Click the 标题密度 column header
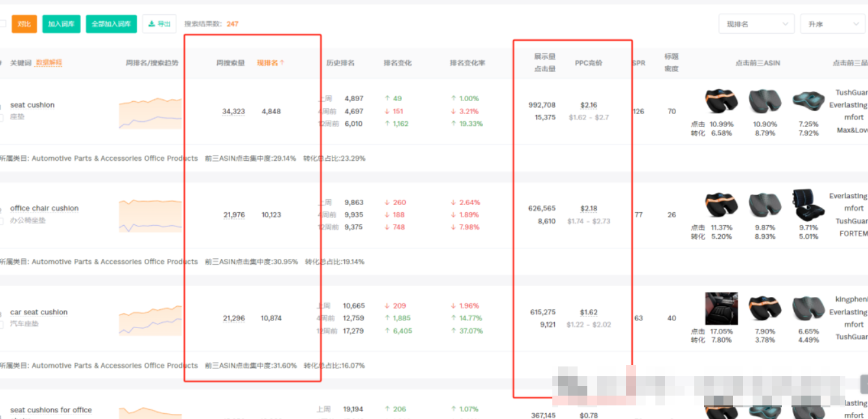 click(x=672, y=63)
